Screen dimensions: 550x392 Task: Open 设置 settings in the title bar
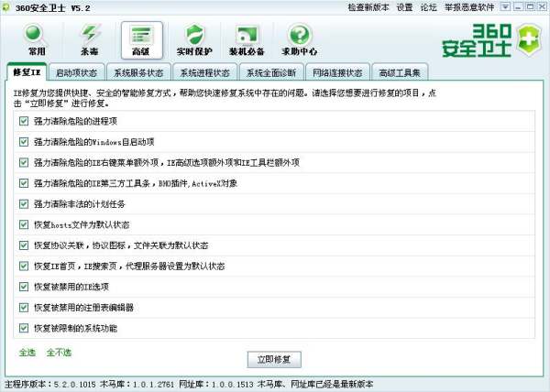pos(404,7)
